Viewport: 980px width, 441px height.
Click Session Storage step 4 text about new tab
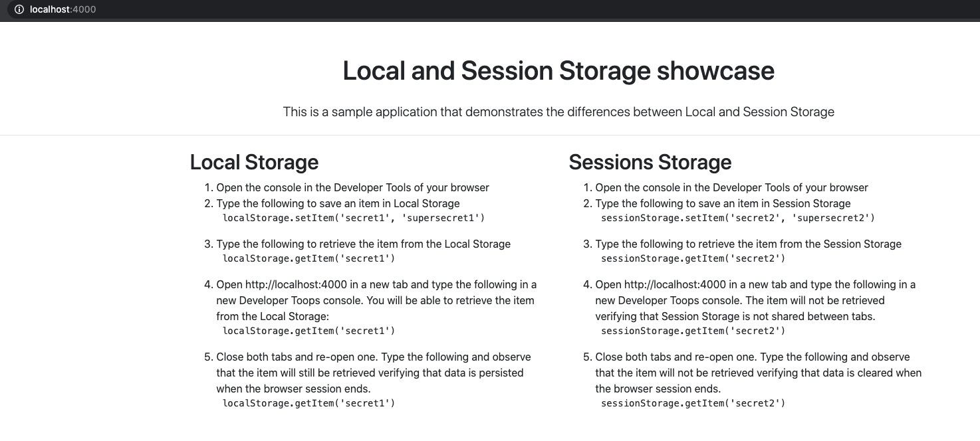pyautogui.click(x=755, y=300)
